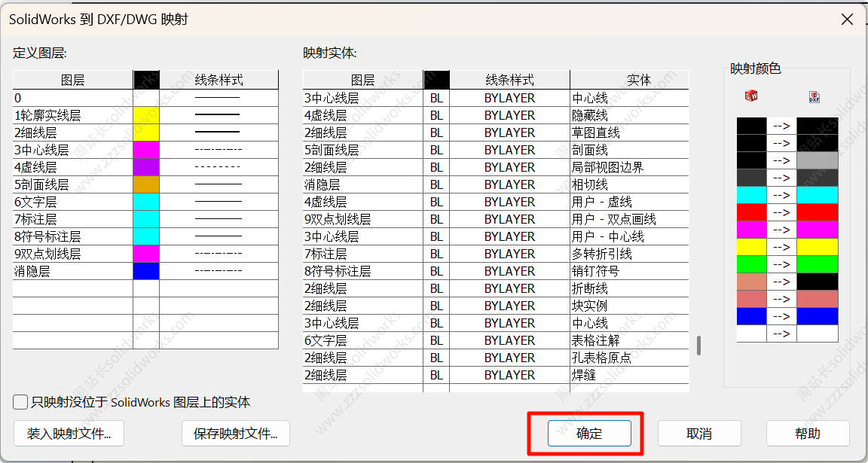Click the 图层 header in the 定义图层 table

(x=72, y=81)
